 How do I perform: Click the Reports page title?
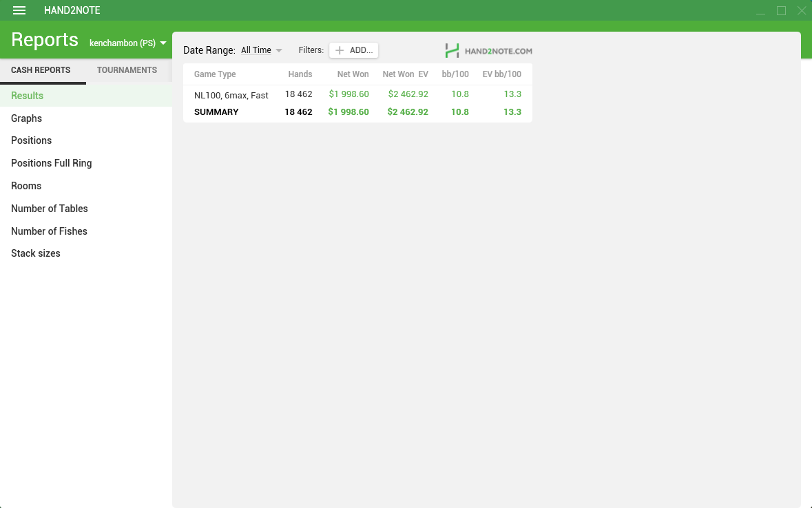point(45,40)
